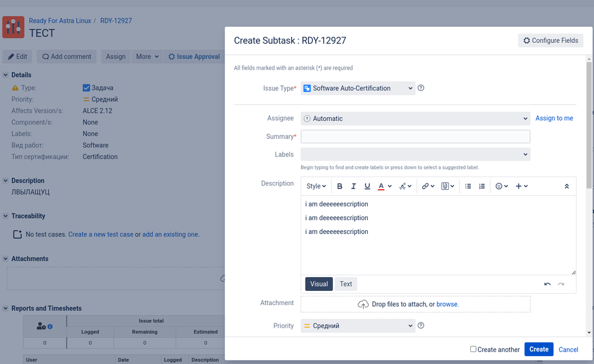The image size is (594, 364).
Task: Collapse the Details section
Action: point(6,75)
